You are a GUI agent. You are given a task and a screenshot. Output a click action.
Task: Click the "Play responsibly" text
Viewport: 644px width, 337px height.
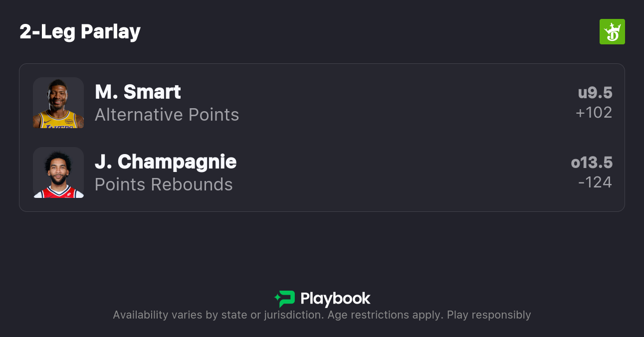click(x=489, y=315)
